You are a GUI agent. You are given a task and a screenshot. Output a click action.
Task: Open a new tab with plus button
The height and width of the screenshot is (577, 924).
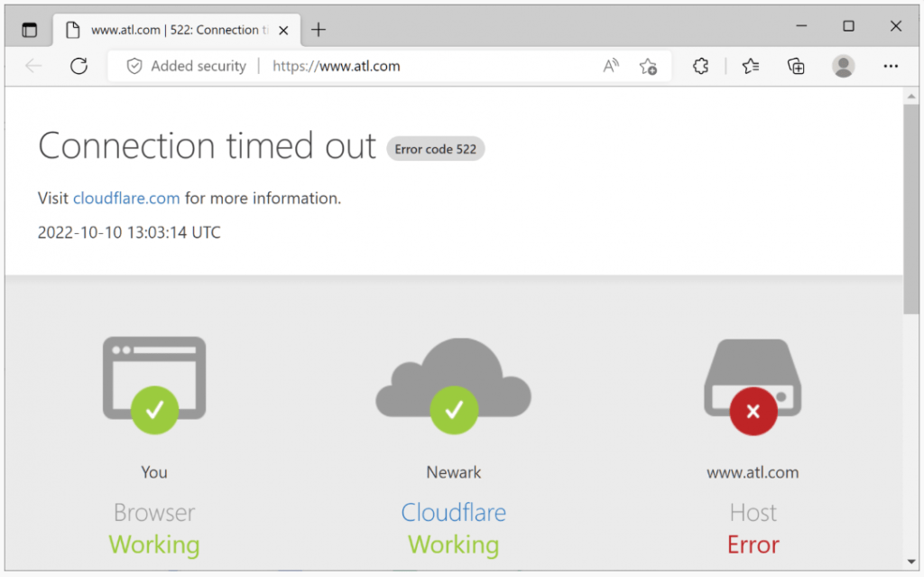[318, 30]
